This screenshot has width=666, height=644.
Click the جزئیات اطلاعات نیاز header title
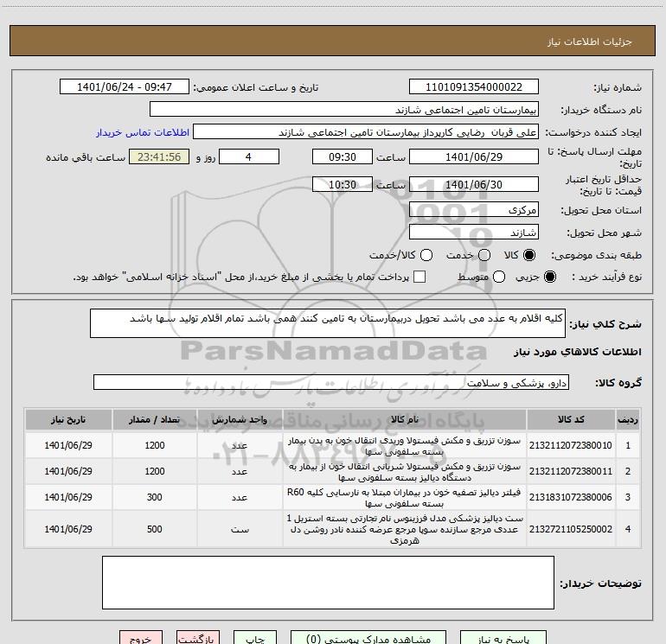coord(589,41)
